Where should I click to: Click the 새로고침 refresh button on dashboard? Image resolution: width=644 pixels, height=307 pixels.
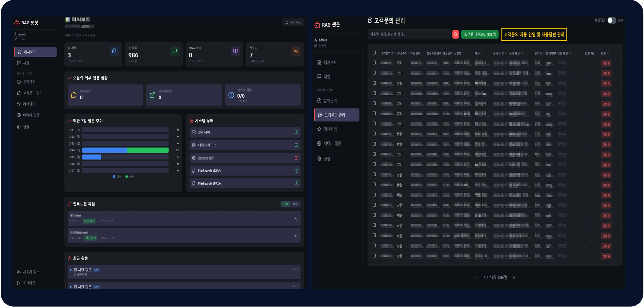(x=293, y=22)
